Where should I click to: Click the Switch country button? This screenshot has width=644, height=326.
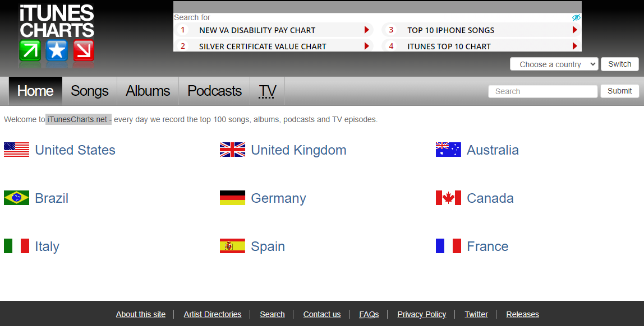click(620, 64)
